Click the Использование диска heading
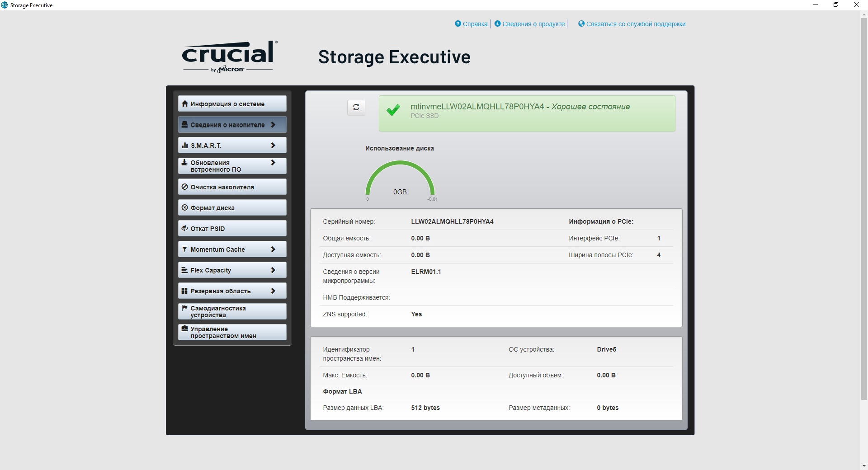 tap(400, 148)
